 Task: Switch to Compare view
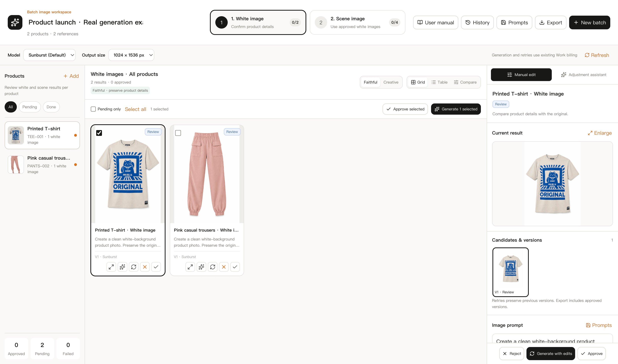point(465,82)
